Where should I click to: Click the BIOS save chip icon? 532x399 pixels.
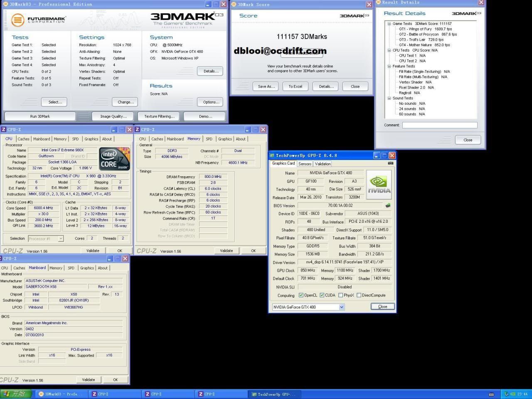point(388,205)
